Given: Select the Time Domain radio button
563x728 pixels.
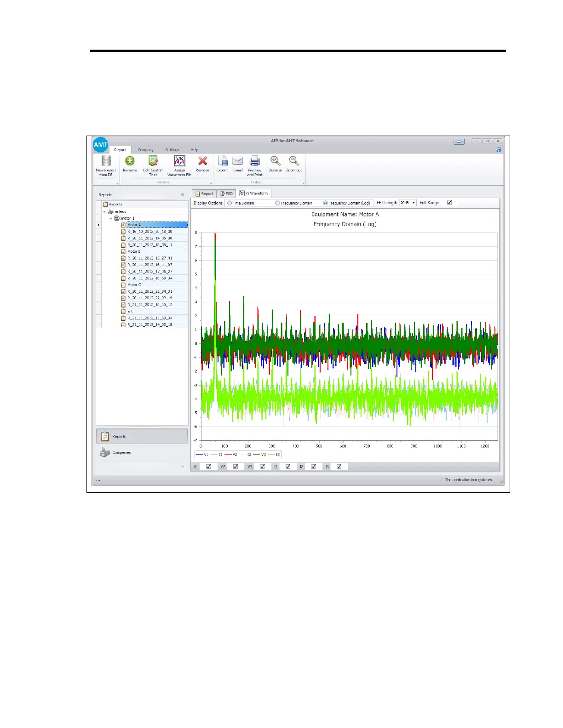Looking at the screenshot, I should pyautogui.click(x=230, y=203).
